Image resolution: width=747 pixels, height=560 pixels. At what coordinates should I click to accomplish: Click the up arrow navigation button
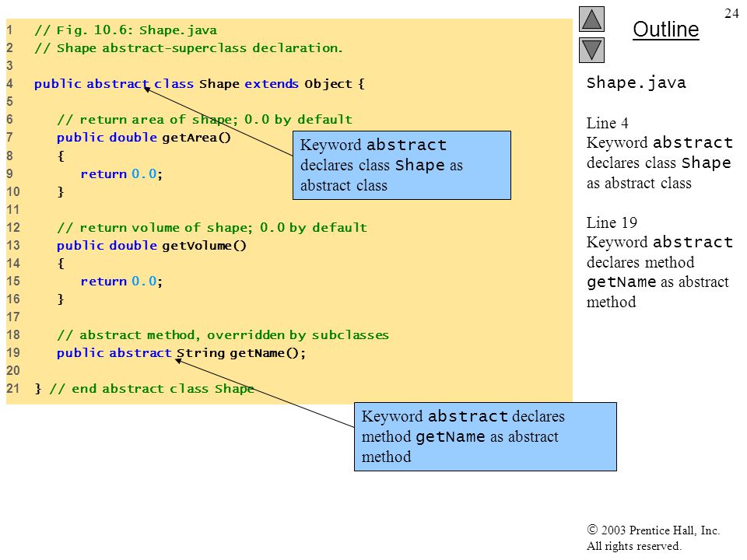(x=591, y=19)
